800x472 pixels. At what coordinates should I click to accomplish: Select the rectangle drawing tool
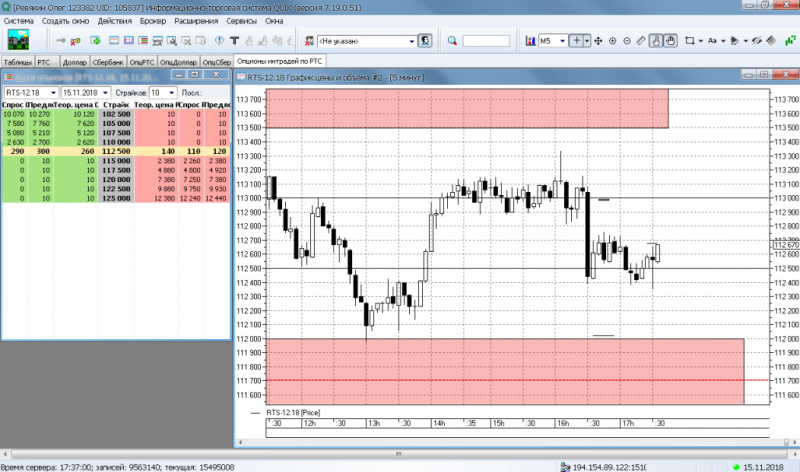point(690,41)
